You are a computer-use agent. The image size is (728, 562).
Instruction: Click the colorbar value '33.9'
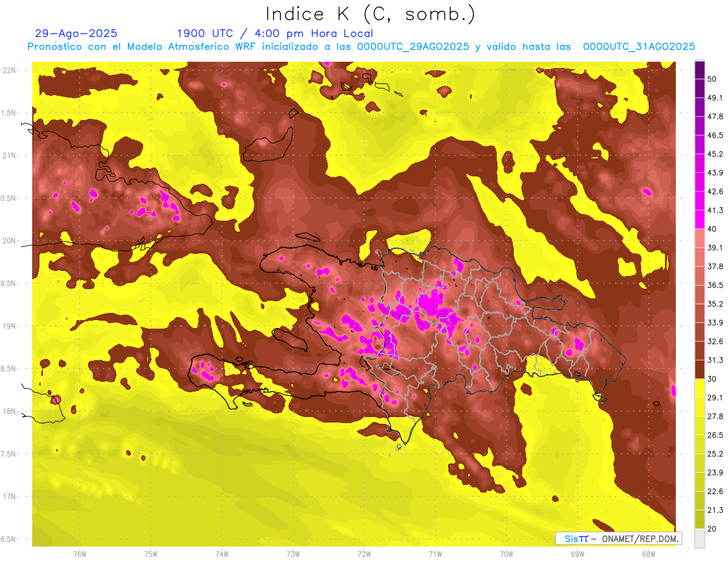715,323
